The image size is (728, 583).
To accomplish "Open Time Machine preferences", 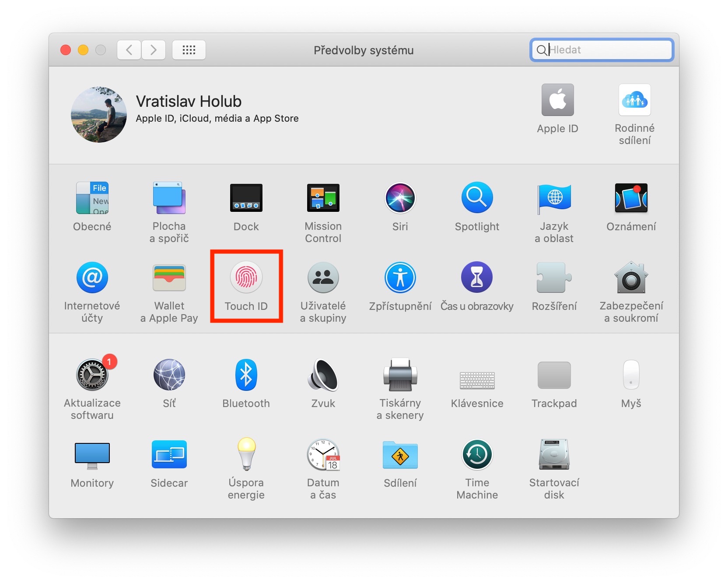I will tap(477, 455).
